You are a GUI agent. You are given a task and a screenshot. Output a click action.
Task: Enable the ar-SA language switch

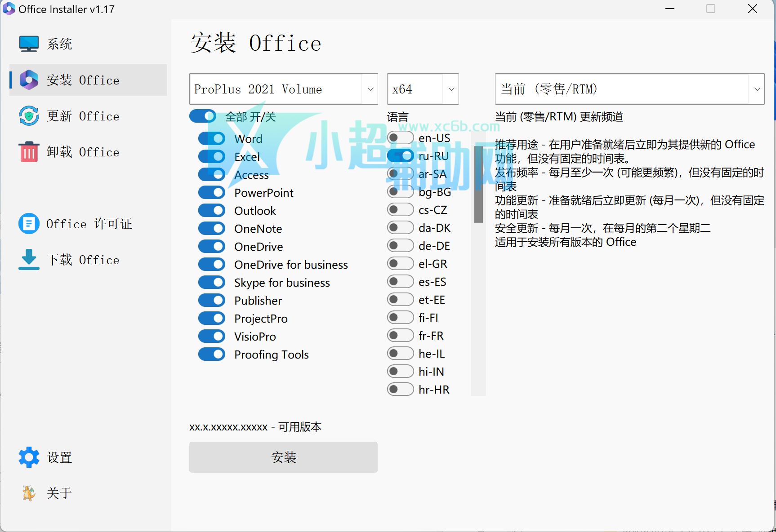coord(401,173)
